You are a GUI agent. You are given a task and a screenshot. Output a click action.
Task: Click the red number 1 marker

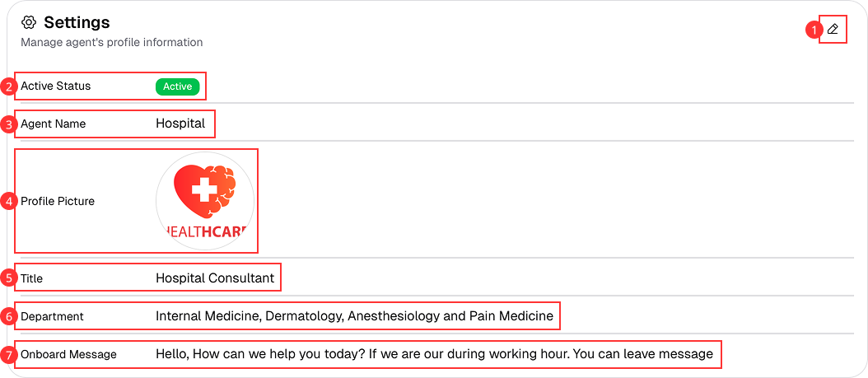814,30
